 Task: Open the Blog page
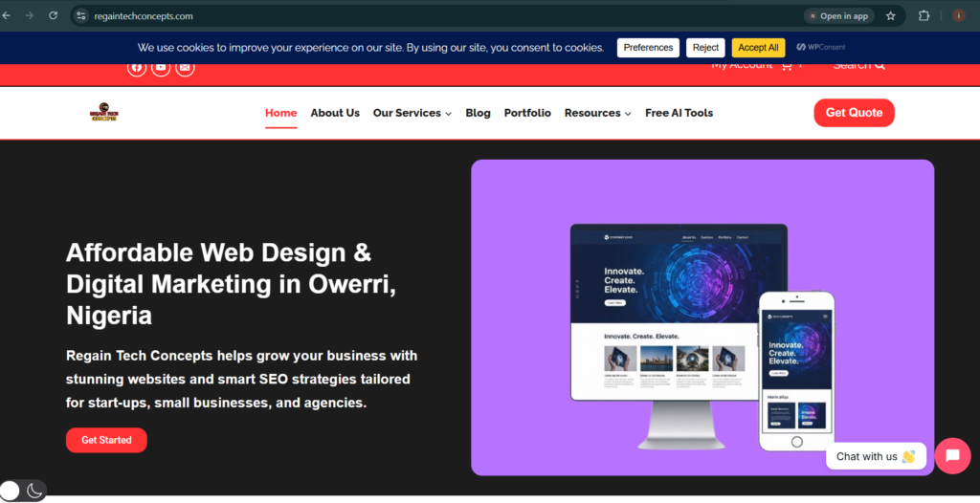(478, 113)
